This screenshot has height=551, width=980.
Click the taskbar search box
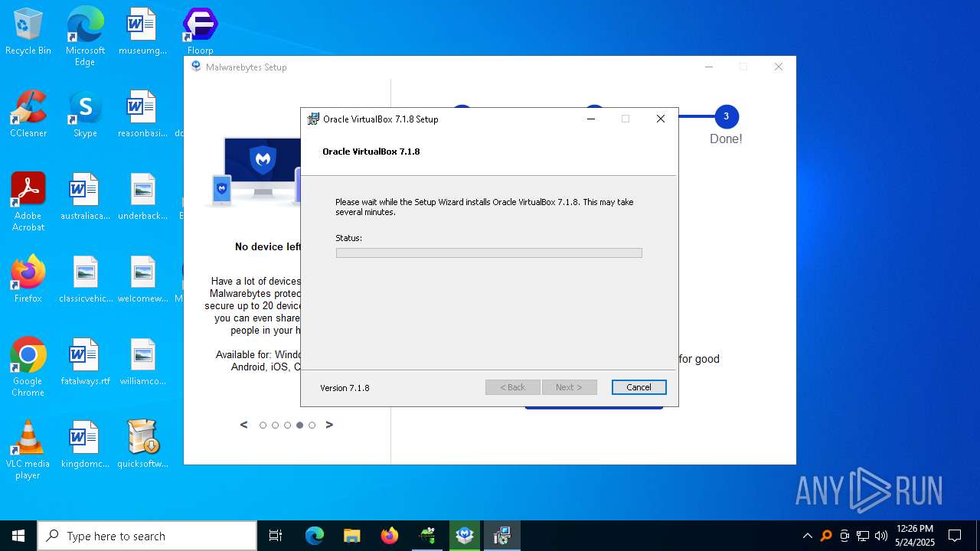pos(147,536)
